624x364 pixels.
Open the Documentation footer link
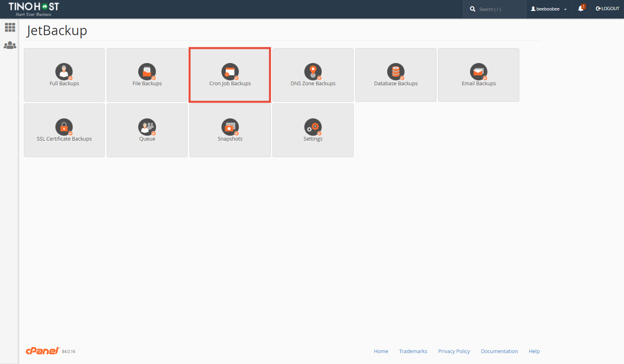(499, 351)
